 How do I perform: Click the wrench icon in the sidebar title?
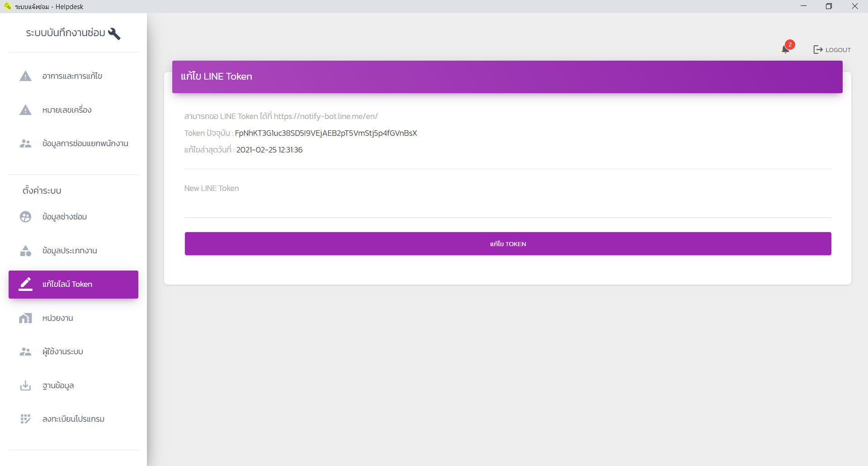pos(114,33)
